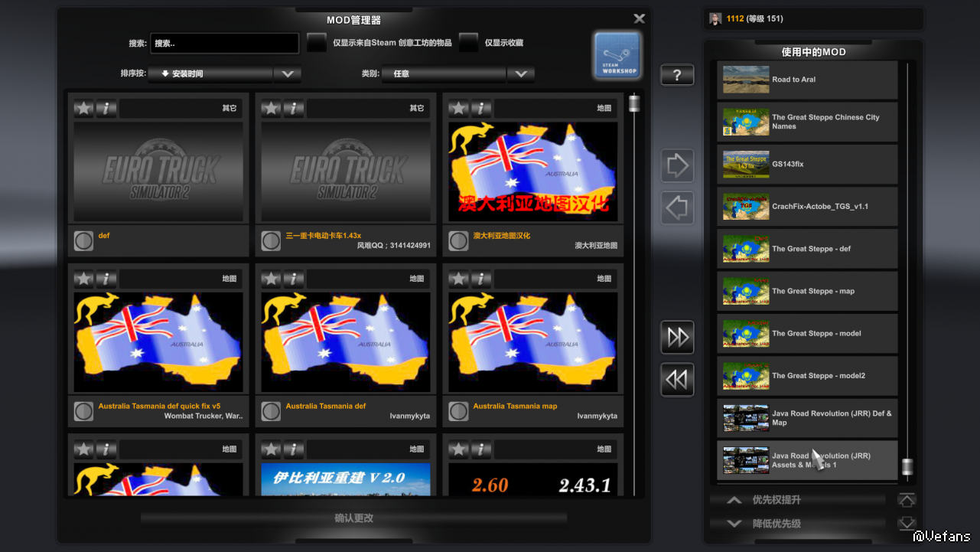Favorite the 澳大利亚地图汉化 mod with star
The image size is (980, 552).
[459, 108]
